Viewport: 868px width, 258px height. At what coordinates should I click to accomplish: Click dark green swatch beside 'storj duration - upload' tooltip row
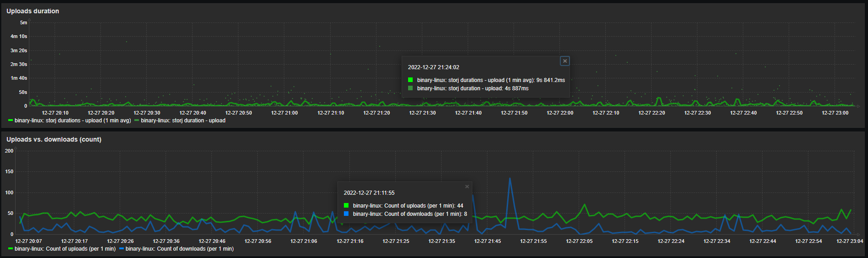tap(410, 88)
